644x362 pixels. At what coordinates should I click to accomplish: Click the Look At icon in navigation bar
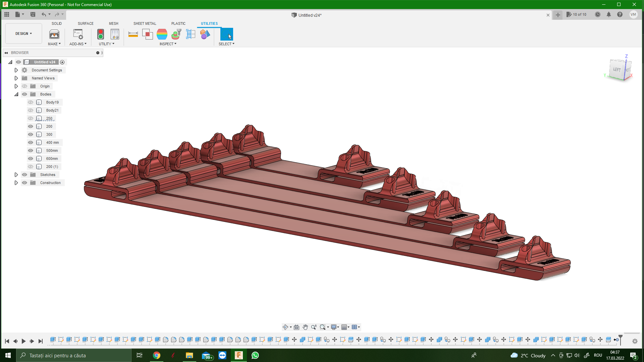pos(297,327)
